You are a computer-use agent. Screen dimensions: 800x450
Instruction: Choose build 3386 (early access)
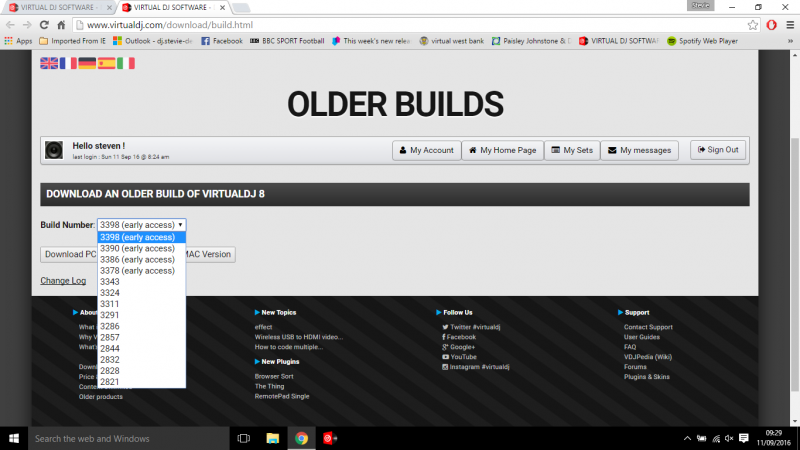(142, 260)
